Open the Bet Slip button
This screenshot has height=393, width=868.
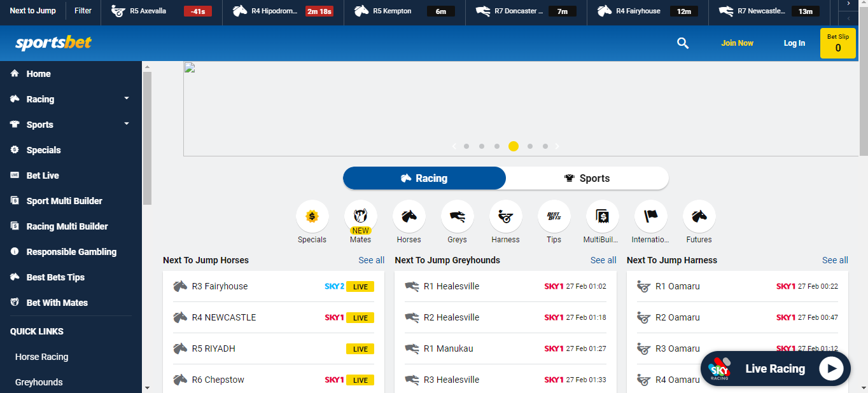click(x=837, y=43)
